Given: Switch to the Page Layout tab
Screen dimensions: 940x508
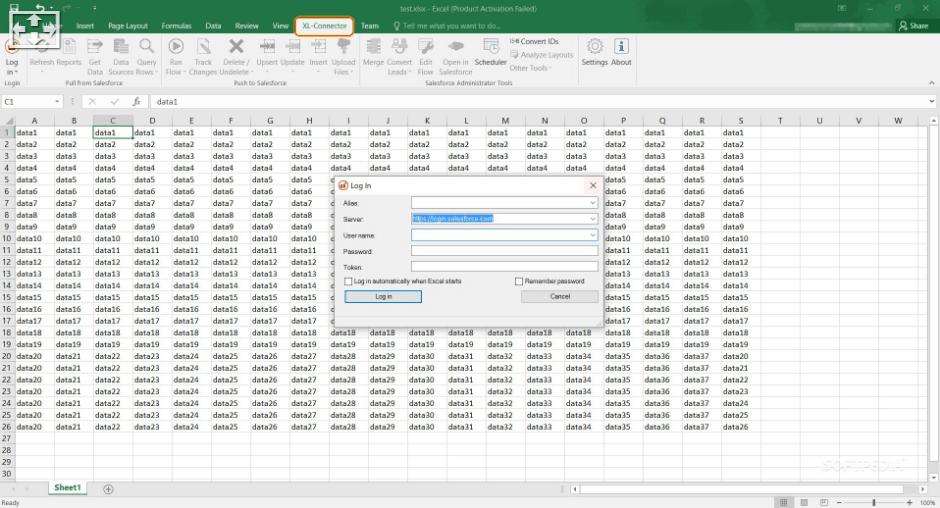Looking at the screenshot, I should (x=128, y=26).
